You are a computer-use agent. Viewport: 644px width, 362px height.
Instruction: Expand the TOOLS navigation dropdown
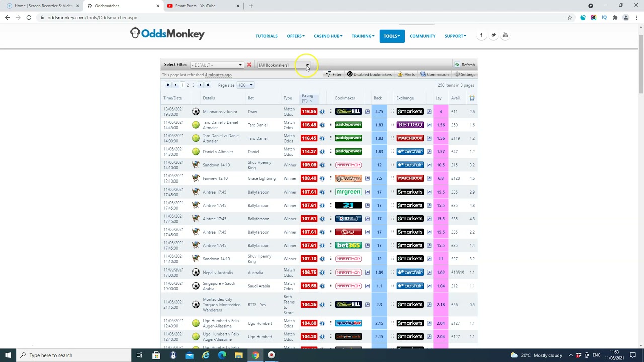pyautogui.click(x=392, y=36)
